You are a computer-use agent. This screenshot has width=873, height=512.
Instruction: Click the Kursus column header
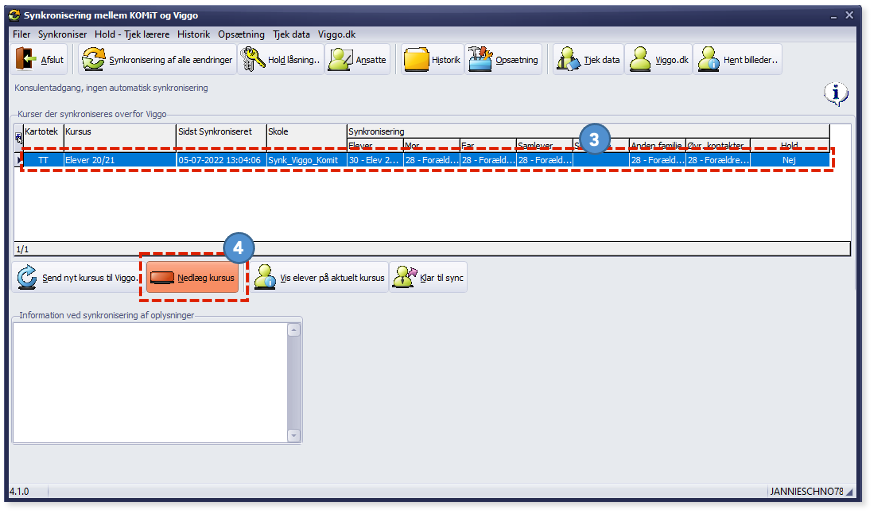pyautogui.click(x=120, y=136)
